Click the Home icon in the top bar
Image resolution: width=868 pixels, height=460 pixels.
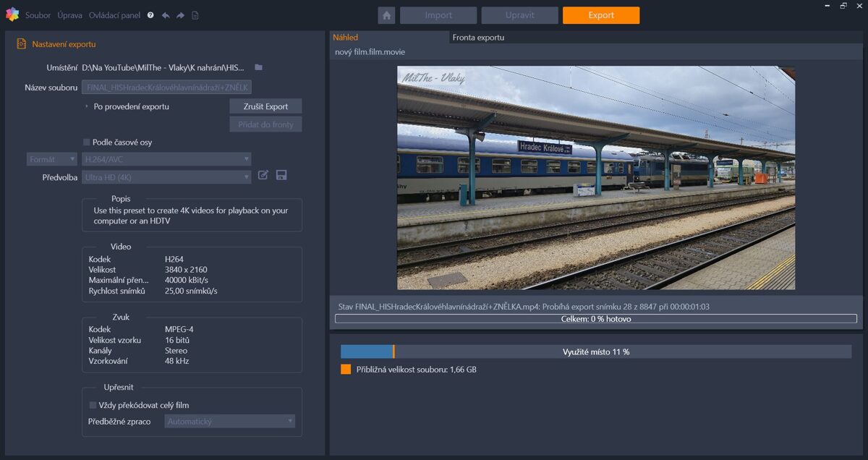point(388,14)
